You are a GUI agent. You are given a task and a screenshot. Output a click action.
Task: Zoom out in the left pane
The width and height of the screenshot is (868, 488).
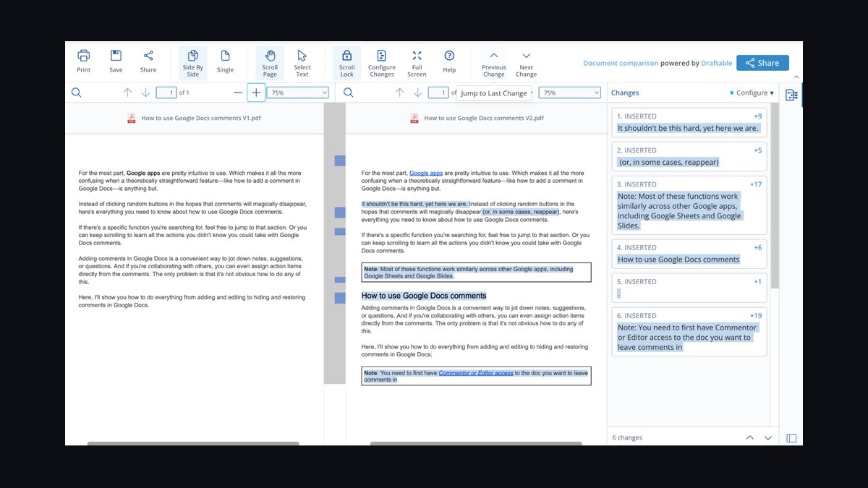(x=238, y=93)
